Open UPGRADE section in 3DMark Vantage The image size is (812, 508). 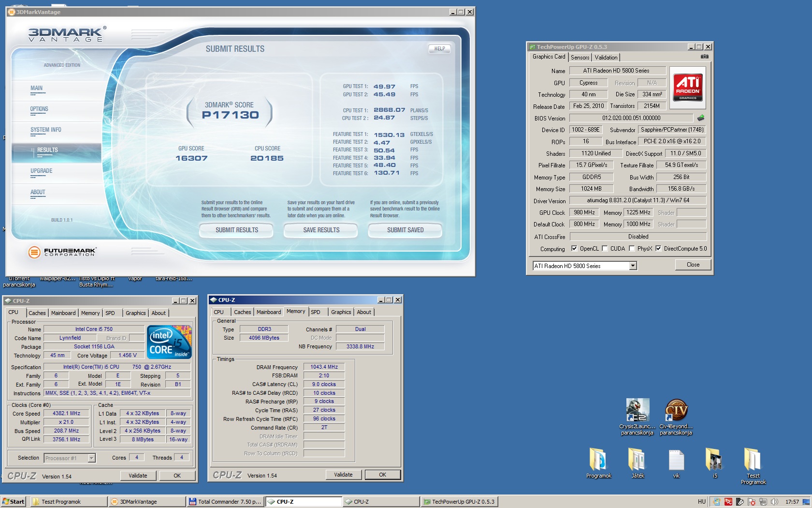pos(41,171)
